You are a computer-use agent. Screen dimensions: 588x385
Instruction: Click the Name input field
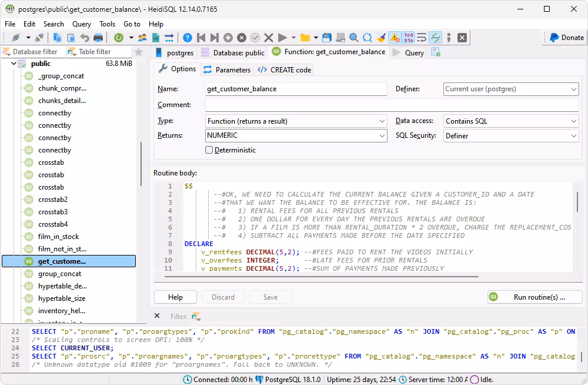pos(296,89)
